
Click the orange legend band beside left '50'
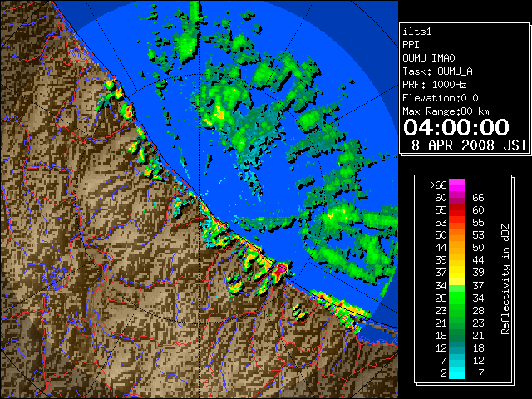coord(457,235)
